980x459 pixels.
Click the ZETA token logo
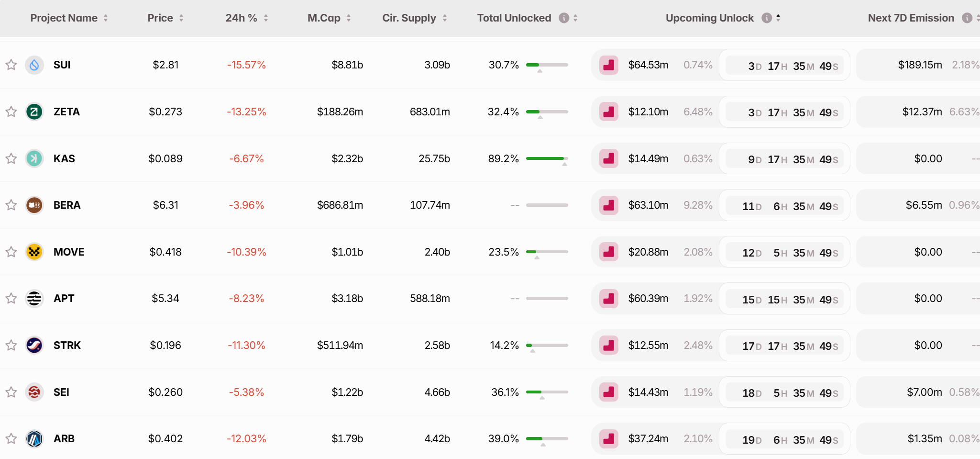click(34, 112)
